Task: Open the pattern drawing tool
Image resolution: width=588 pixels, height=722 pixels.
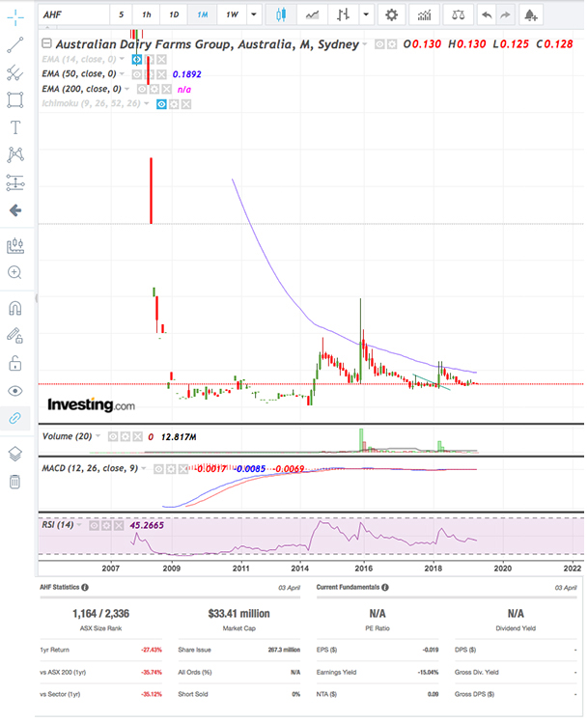Action: (x=15, y=155)
